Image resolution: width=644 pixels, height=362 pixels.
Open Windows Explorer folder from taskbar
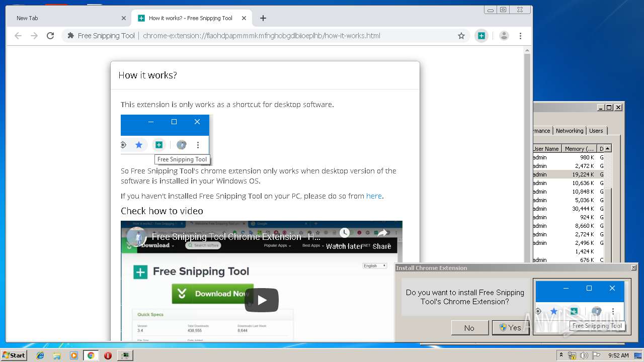[57, 355]
